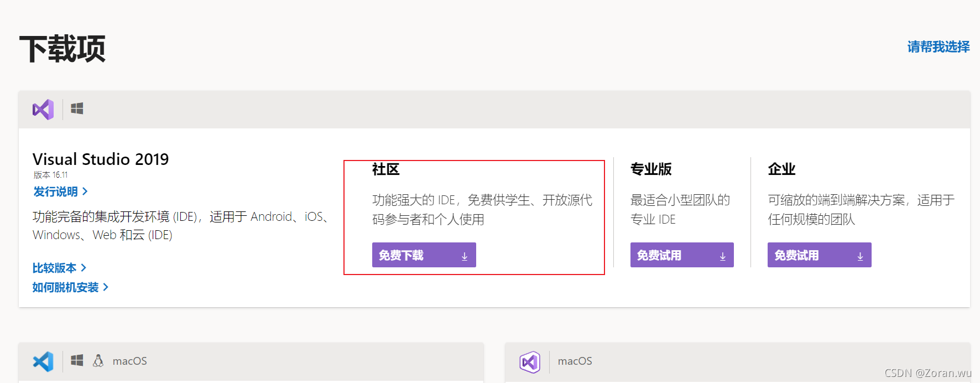
Task: Click download arrow on 企业 免费试用 button
Action: click(860, 256)
